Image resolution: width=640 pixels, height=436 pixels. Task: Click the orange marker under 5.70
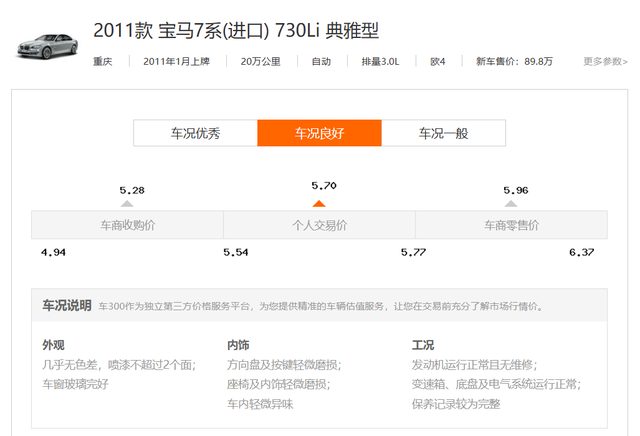click(x=319, y=203)
